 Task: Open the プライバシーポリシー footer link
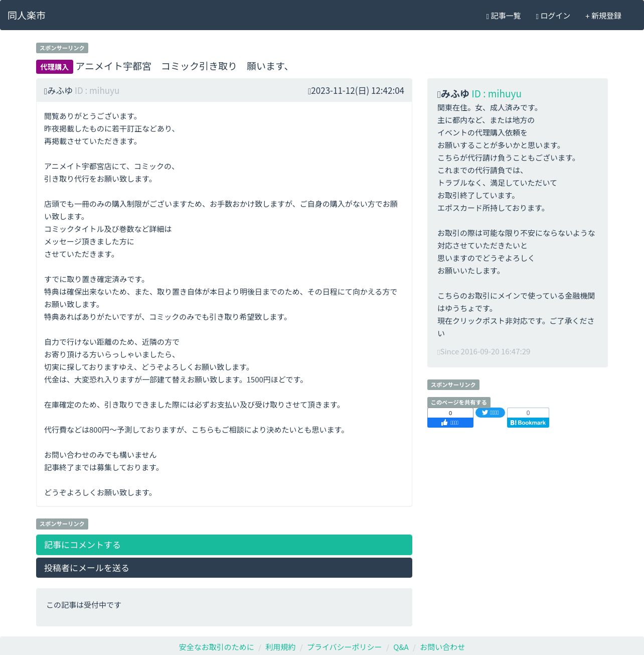coord(344,647)
